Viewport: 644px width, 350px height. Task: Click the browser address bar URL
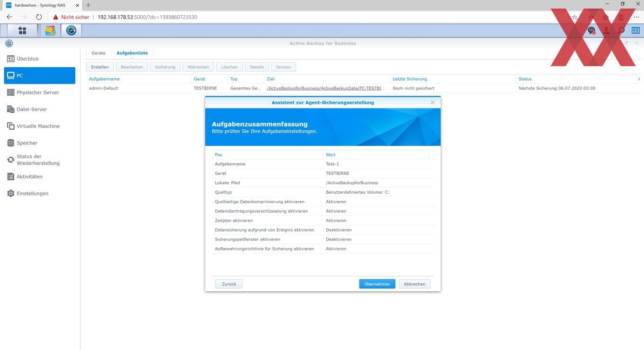[x=147, y=17]
